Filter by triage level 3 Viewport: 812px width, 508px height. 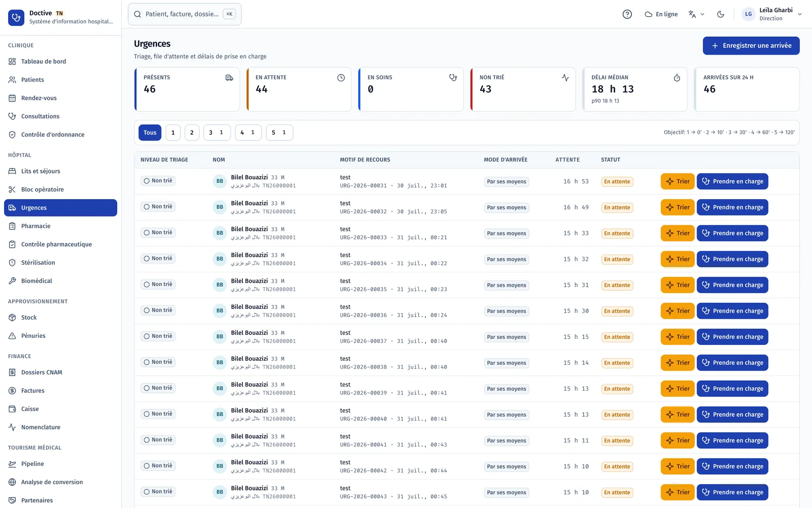(x=217, y=133)
